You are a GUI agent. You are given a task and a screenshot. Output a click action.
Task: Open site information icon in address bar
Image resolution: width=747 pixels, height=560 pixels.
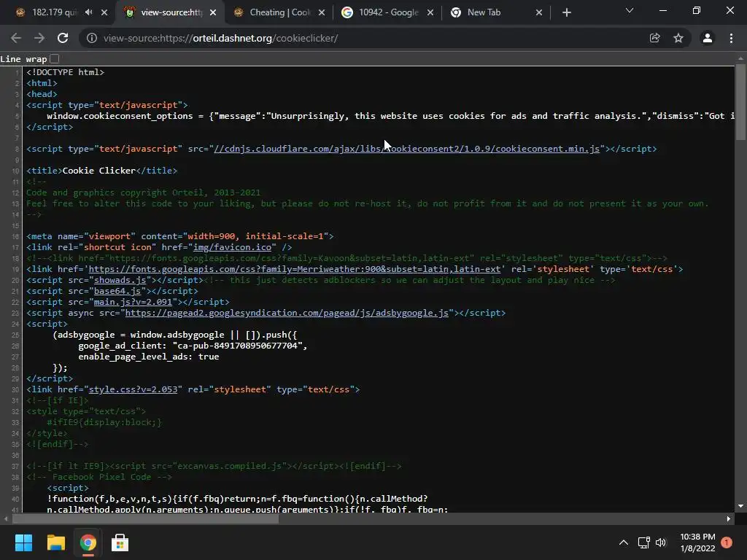[91, 38]
